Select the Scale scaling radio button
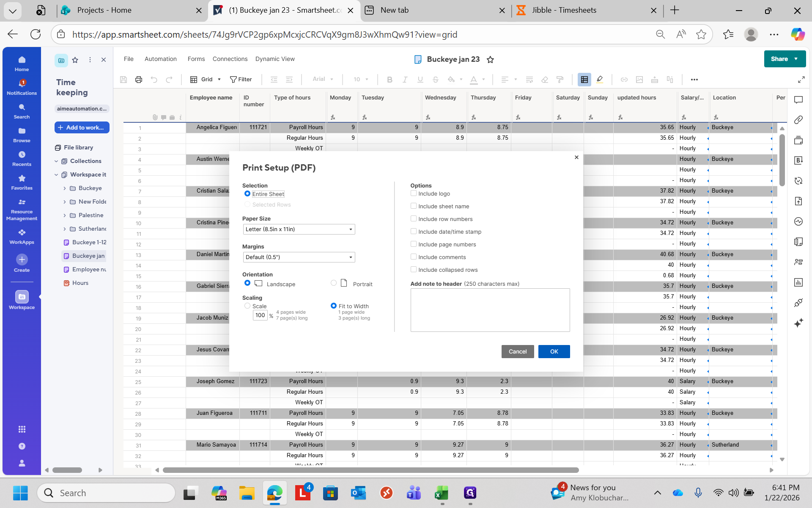The width and height of the screenshot is (812, 508). 247,306
